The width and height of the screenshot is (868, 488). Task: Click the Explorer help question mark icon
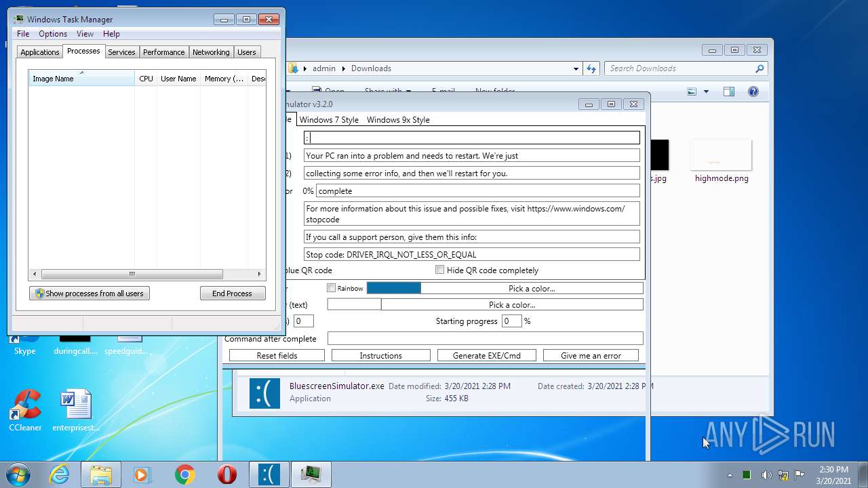pyautogui.click(x=753, y=91)
